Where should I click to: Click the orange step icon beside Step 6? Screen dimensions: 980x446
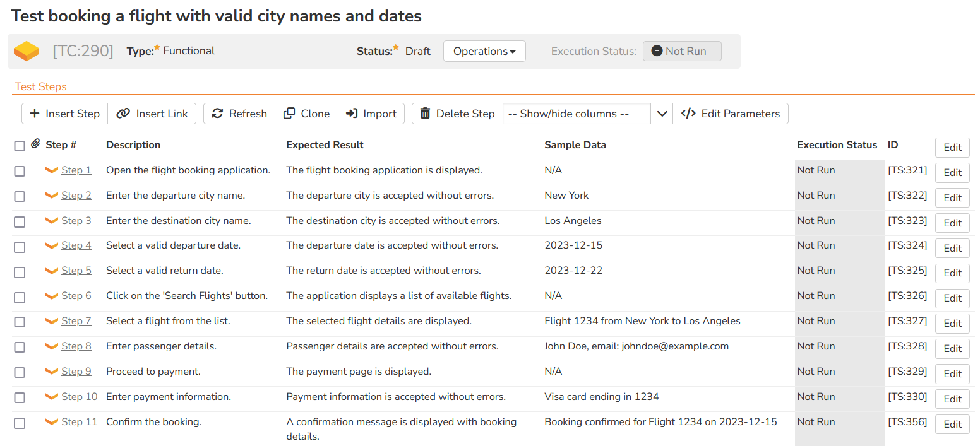point(52,296)
